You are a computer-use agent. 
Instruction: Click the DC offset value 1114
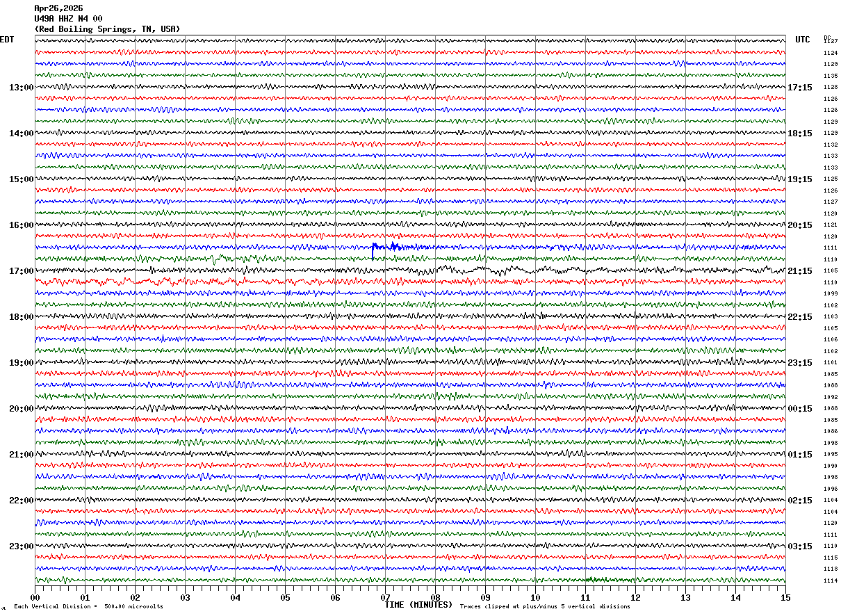(831, 581)
